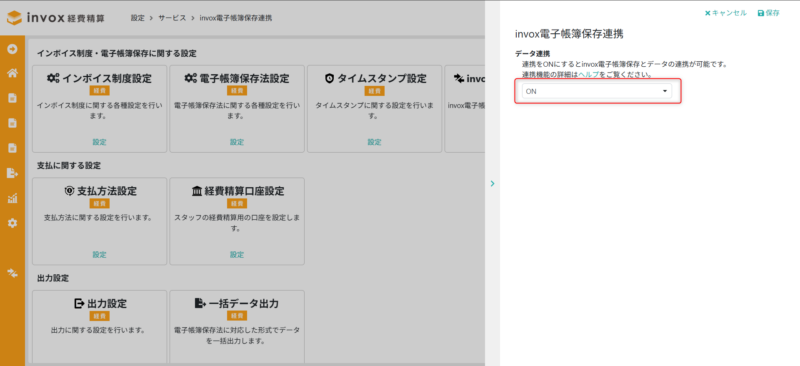
Task: Click the sync arrows icon at the sidebar bottom
Action: [x=12, y=273]
